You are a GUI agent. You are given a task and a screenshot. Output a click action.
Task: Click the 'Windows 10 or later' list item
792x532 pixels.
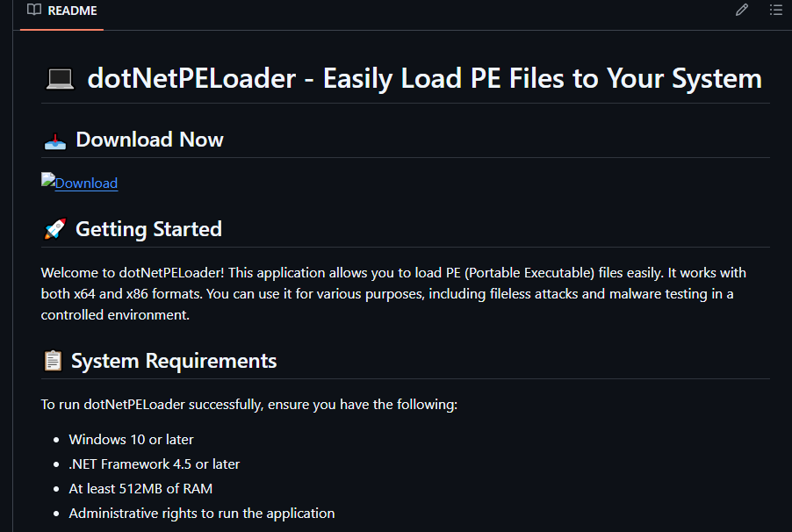131,439
